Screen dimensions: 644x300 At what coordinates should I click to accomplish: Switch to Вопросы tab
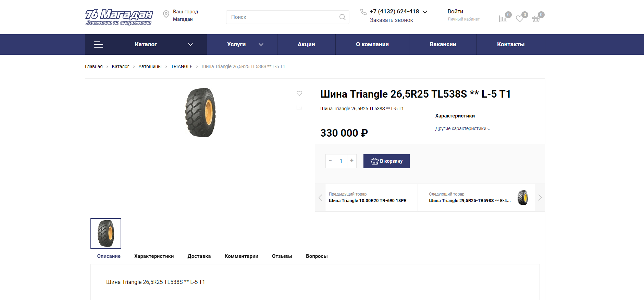coord(317,256)
